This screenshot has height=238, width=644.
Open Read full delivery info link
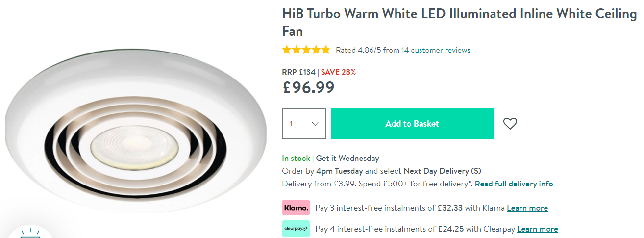tap(514, 184)
